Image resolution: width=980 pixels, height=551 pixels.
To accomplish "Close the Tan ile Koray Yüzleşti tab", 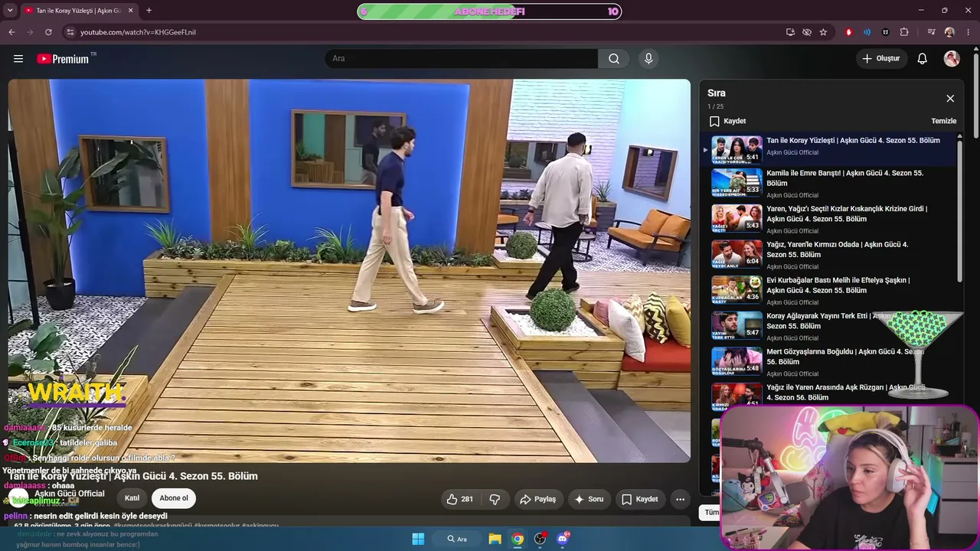I will coord(130,11).
